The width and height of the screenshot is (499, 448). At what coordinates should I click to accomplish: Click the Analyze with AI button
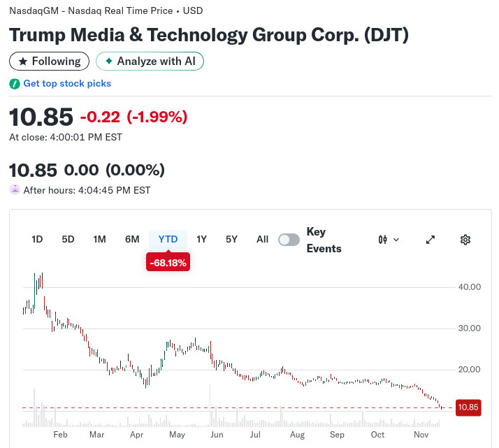point(150,62)
